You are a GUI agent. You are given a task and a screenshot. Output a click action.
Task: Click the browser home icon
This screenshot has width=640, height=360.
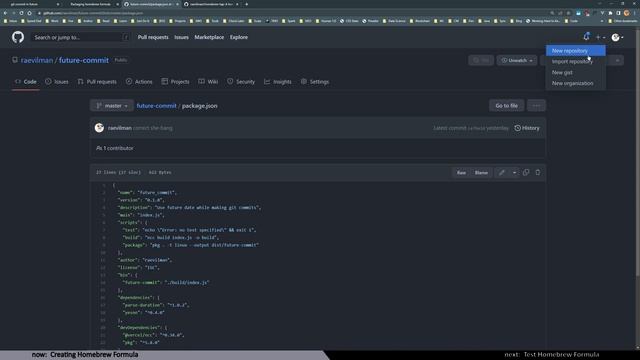click(29, 13)
